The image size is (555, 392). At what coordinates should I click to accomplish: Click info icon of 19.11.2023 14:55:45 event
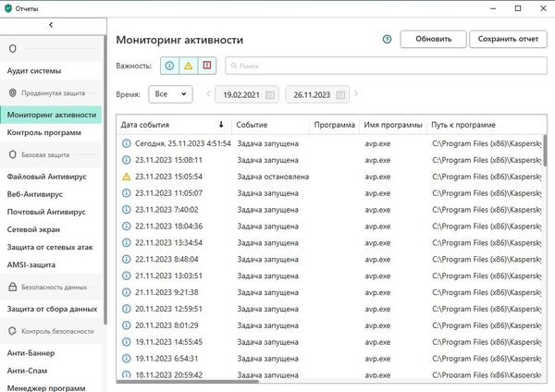click(x=127, y=342)
